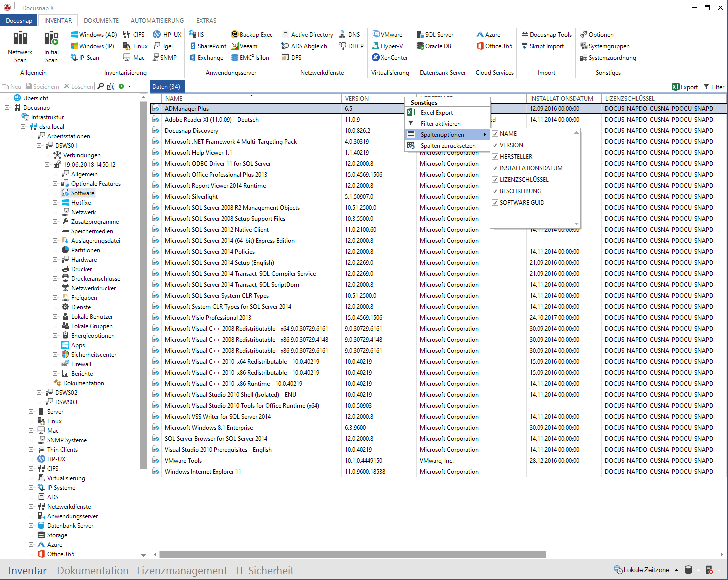
Task: Click the Export button above the table
Action: coord(685,87)
